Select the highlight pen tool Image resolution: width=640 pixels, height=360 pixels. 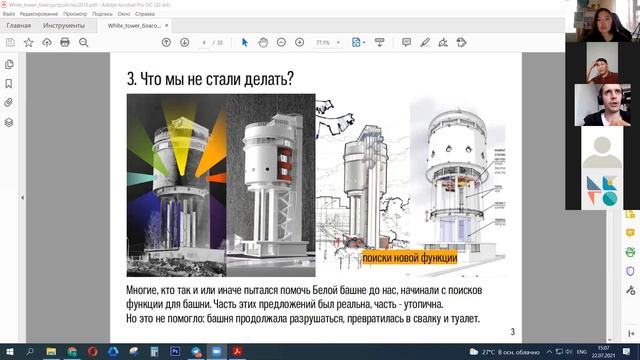pos(425,42)
